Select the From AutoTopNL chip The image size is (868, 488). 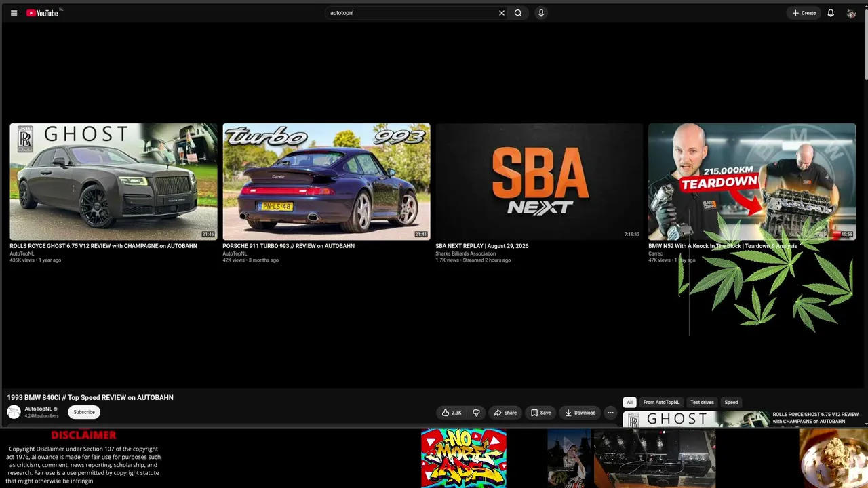(661, 402)
